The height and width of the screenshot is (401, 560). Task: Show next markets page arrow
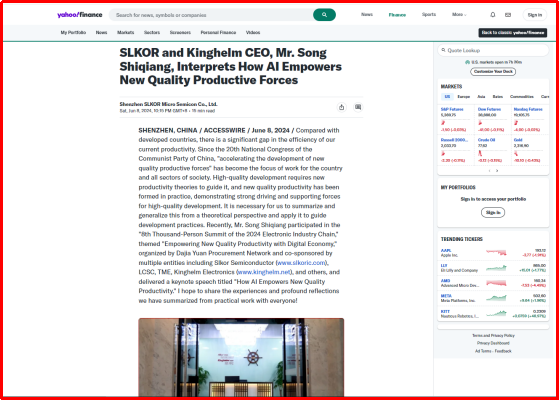click(497, 171)
